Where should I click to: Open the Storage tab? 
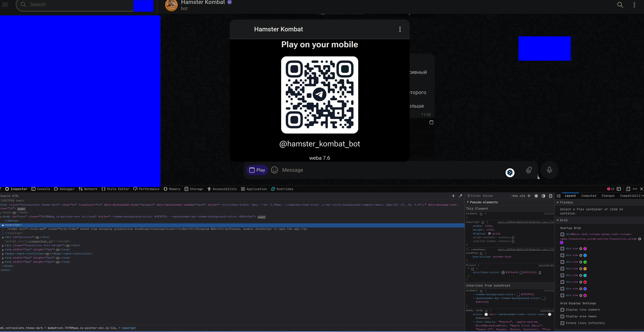point(193,189)
